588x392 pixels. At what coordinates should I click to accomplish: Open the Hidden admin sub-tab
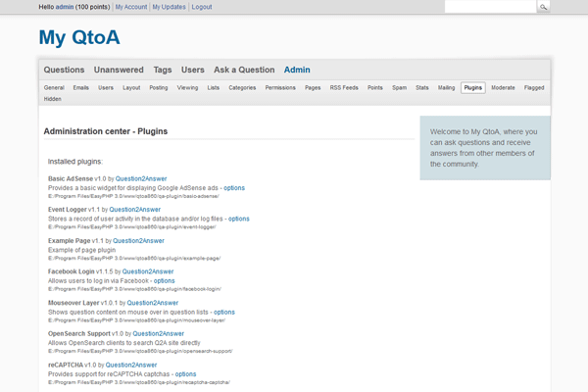pos(53,99)
